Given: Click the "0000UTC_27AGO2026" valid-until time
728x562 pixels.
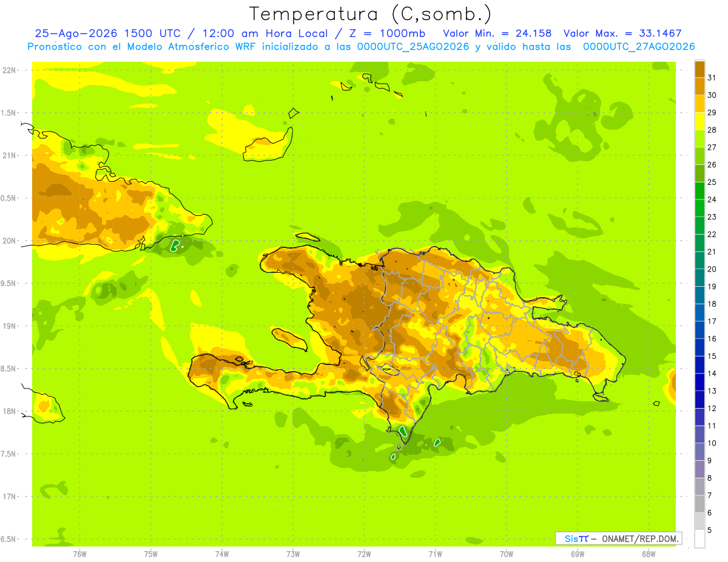Looking at the screenshot, I should pyautogui.click(x=639, y=47).
